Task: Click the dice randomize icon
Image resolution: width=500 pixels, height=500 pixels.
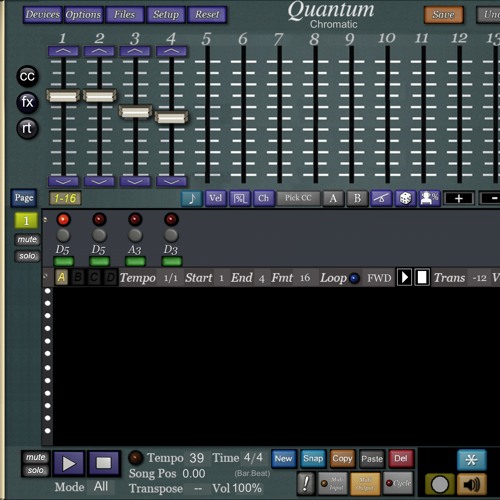Action: tap(405, 198)
